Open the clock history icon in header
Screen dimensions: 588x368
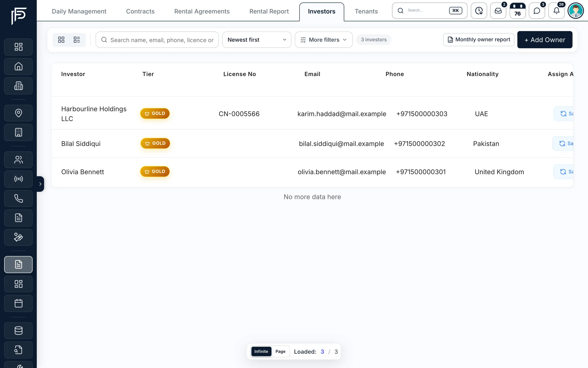point(479,11)
